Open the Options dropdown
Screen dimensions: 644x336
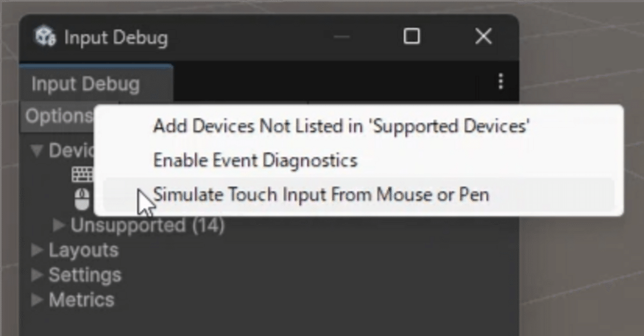coord(58,116)
